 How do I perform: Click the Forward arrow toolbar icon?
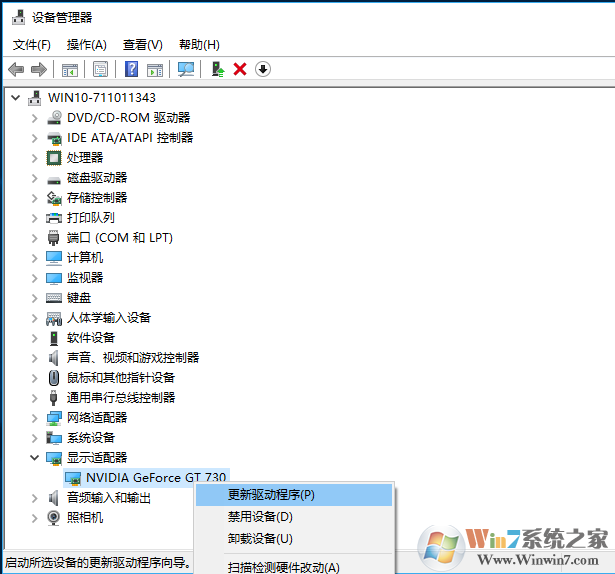pyautogui.click(x=39, y=69)
